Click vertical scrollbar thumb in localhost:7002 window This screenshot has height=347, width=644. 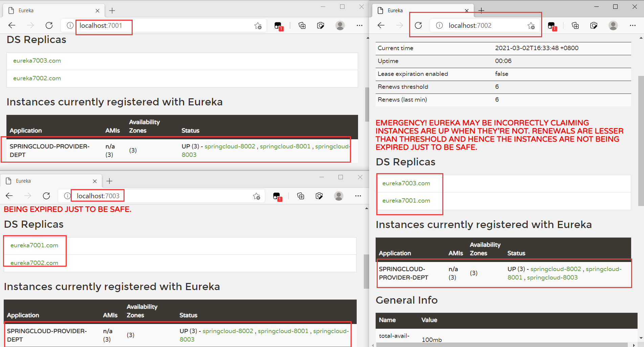(641, 141)
